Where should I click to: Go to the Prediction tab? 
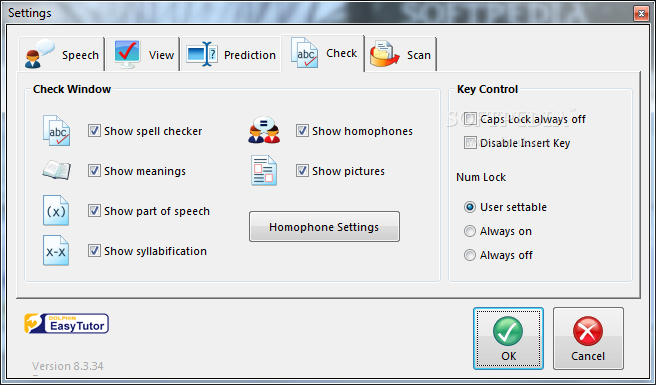point(231,54)
